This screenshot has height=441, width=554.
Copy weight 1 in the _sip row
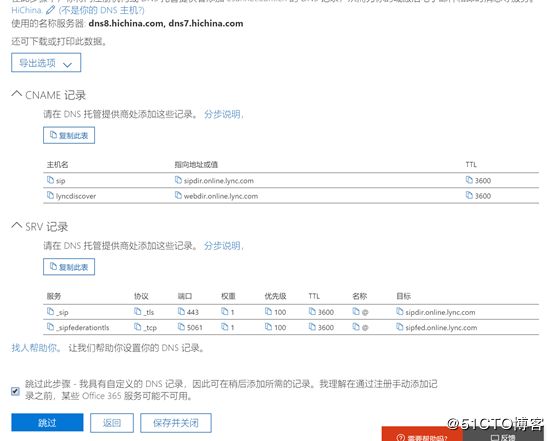point(225,311)
